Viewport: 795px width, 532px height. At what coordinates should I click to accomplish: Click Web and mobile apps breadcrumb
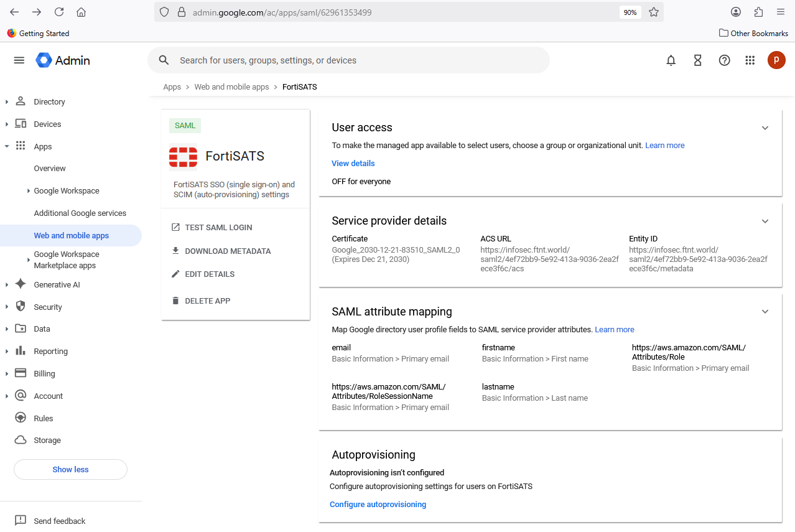click(x=231, y=86)
